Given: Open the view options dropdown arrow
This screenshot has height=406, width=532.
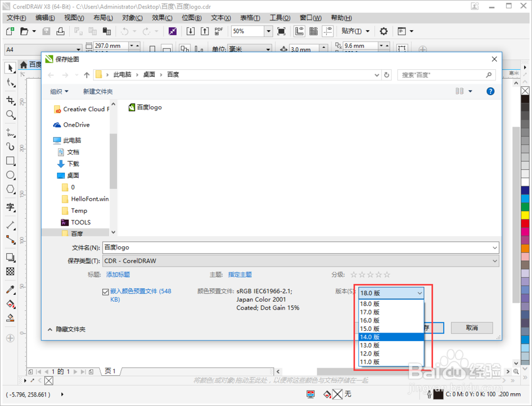Looking at the screenshot, I should click(470, 92).
